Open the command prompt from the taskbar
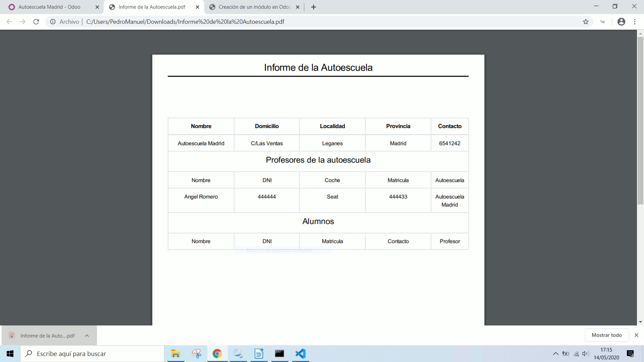Image resolution: width=644 pixels, height=362 pixels. (x=279, y=354)
